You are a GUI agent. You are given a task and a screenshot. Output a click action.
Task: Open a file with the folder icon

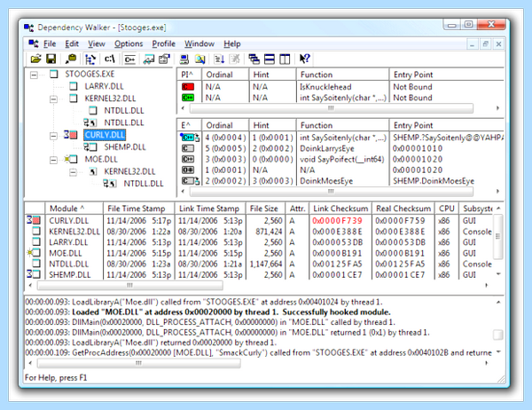(x=35, y=59)
